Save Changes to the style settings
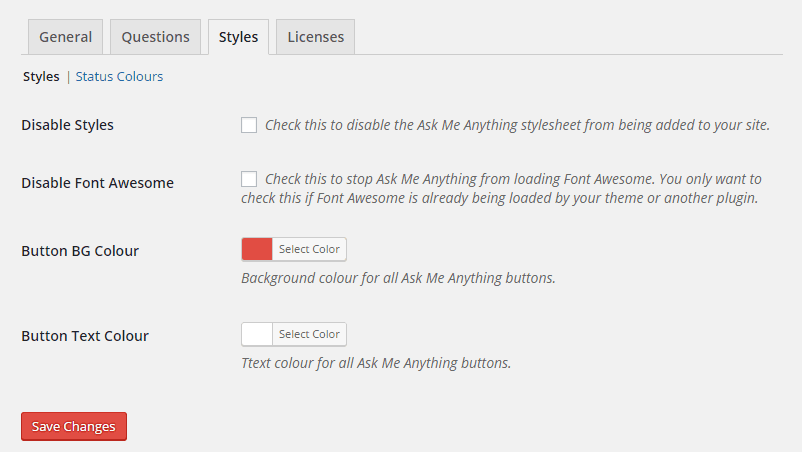 [x=74, y=426]
